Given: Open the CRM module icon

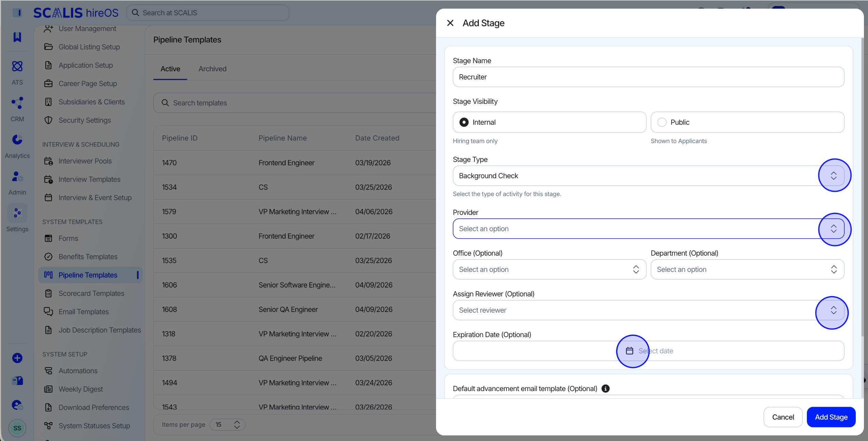Looking at the screenshot, I should [x=17, y=103].
